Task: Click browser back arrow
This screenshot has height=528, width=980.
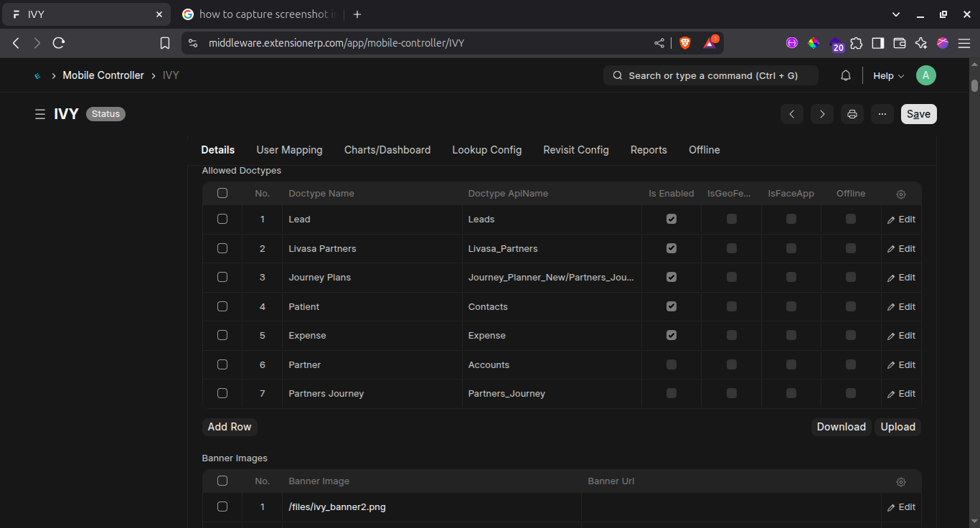Action: coord(16,43)
